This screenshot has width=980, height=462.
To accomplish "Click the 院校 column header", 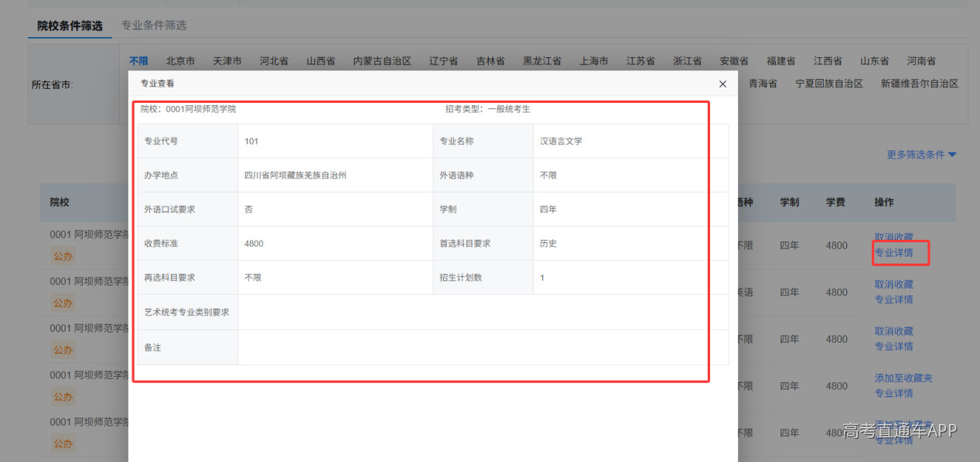I will pos(60,202).
